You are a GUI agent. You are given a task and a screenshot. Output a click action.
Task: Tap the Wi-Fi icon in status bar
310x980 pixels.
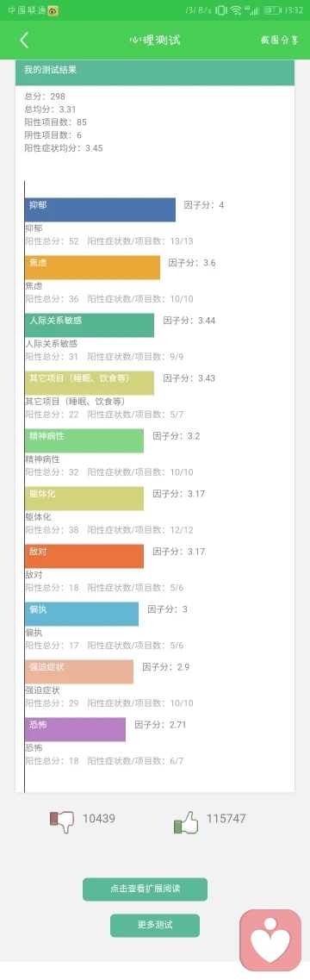click(x=236, y=10)
